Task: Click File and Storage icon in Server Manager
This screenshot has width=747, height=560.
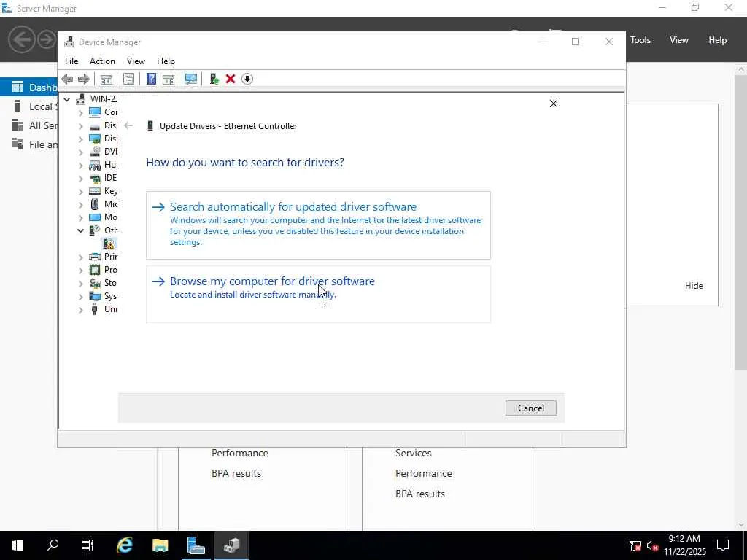Action: 18,144
